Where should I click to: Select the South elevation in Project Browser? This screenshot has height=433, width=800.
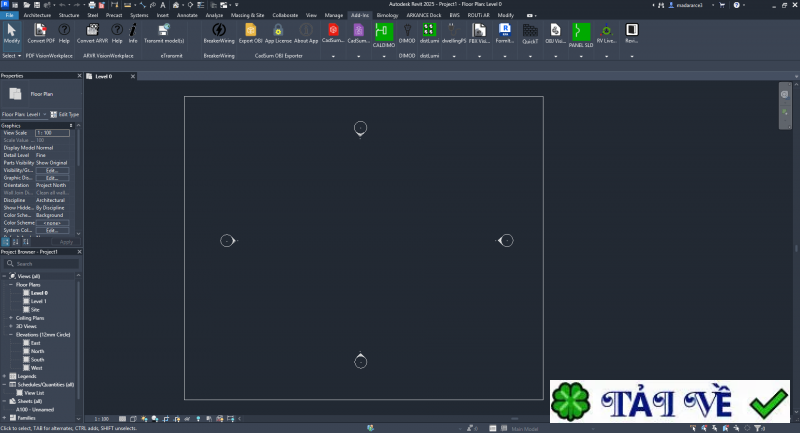37,360
